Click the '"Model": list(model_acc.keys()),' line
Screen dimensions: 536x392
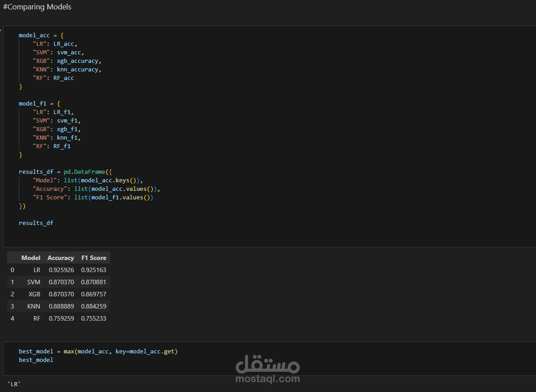coord(88,180)
